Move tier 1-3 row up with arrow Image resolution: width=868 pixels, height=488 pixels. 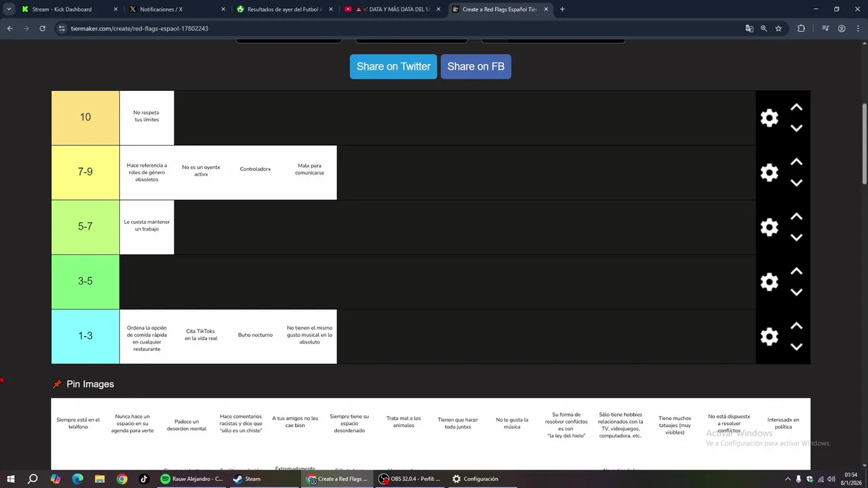point(797,326)
